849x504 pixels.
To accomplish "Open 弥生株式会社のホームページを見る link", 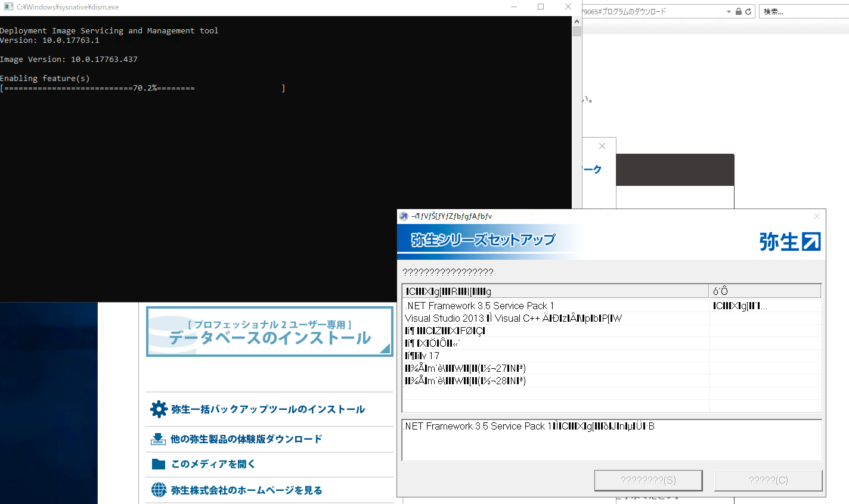I will point(246,490).
